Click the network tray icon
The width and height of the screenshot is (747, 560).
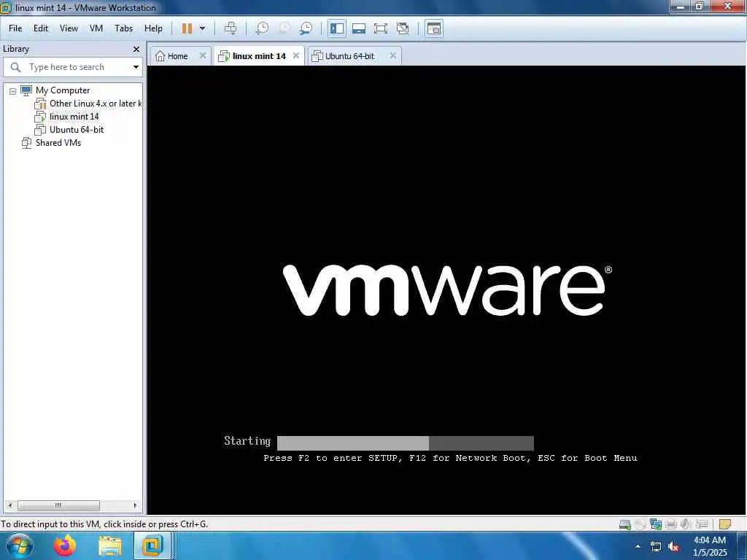(656, 547)
